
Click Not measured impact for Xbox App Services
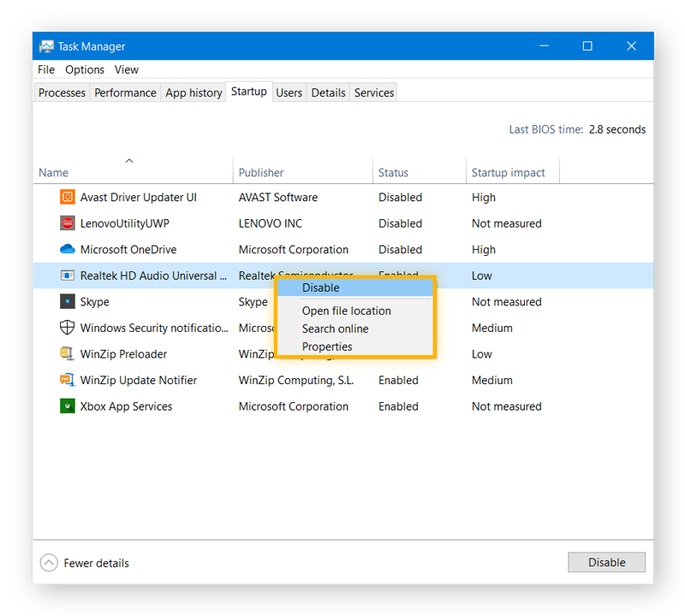click(506, 406)
